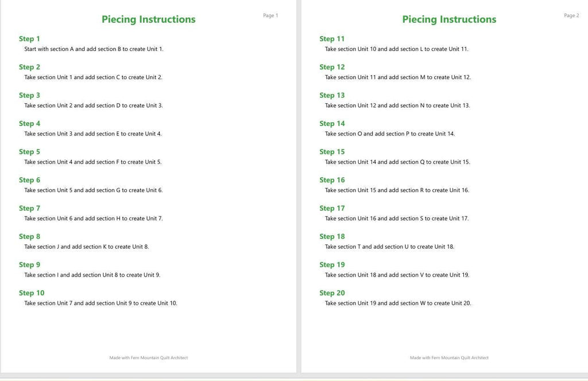The image size is (588, 381).
Task: Click the left page's Piecing Instructions title
Action: 149,20
